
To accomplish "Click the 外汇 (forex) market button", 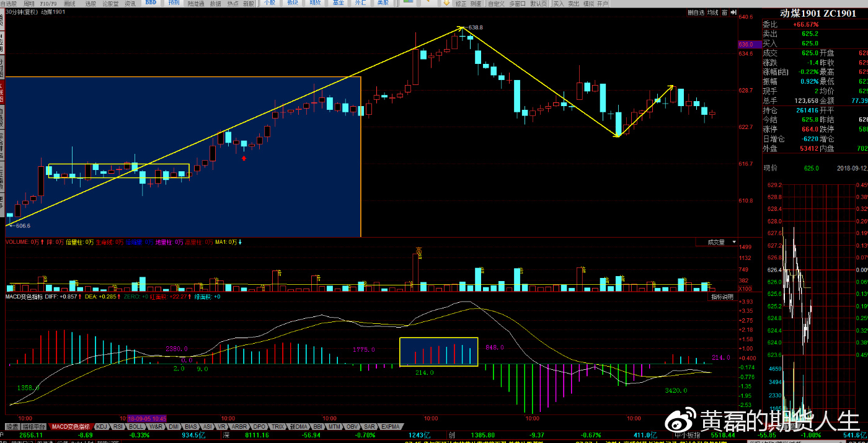I will coord(360,3).
